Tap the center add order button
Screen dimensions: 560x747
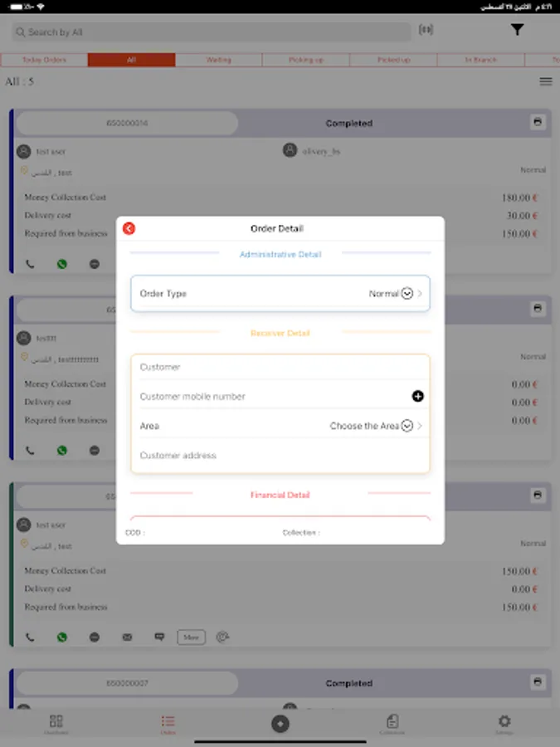[280, 724]
